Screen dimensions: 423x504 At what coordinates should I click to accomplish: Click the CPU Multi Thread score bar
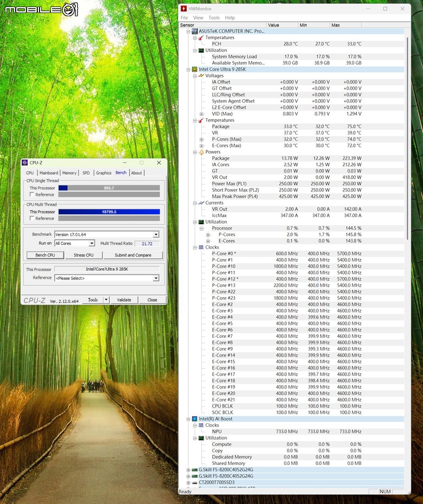(x=108, y=212)
